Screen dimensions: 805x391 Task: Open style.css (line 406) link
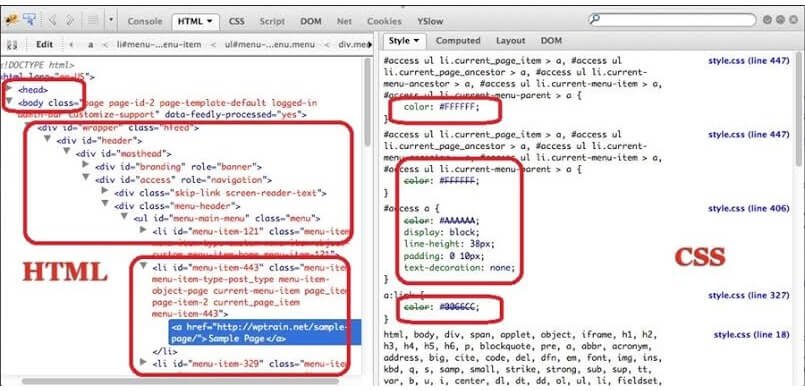pyautogui.click(x=749, y=208)
